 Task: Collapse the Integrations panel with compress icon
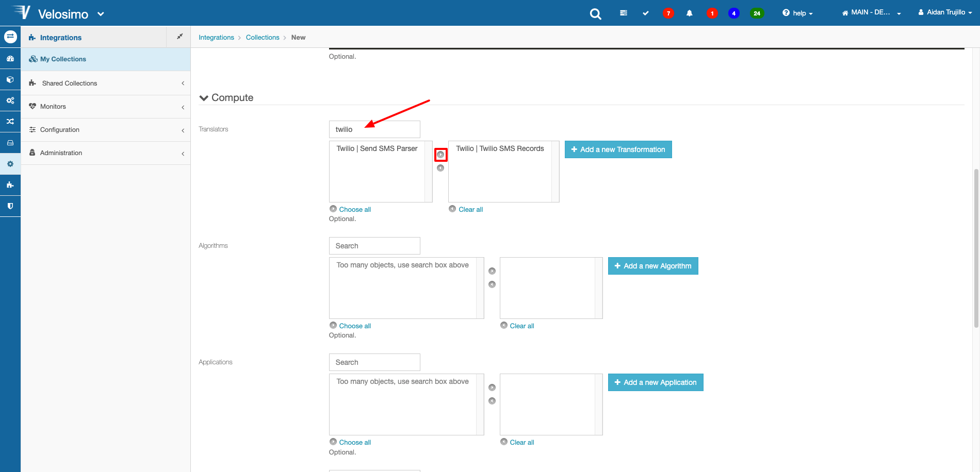point(179,37)
